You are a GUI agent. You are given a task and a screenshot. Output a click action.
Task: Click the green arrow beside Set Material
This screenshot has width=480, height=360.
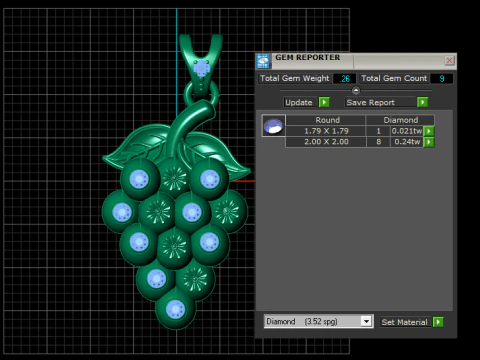[x=438, y=322]
